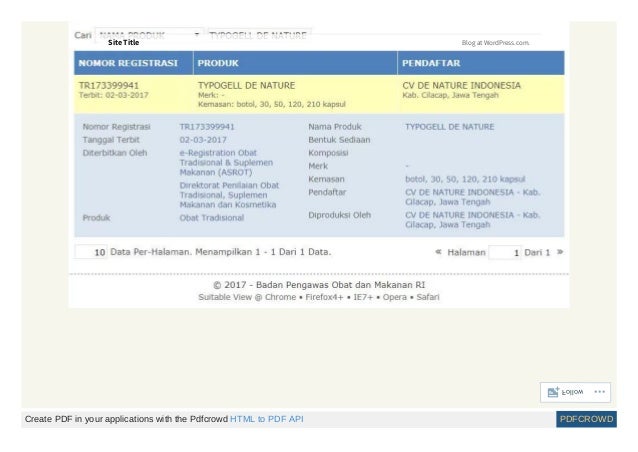Go to previous page double-arrow icon
Image resolution: width=638 pixels, height=452 pixels.
pos(438,252)
